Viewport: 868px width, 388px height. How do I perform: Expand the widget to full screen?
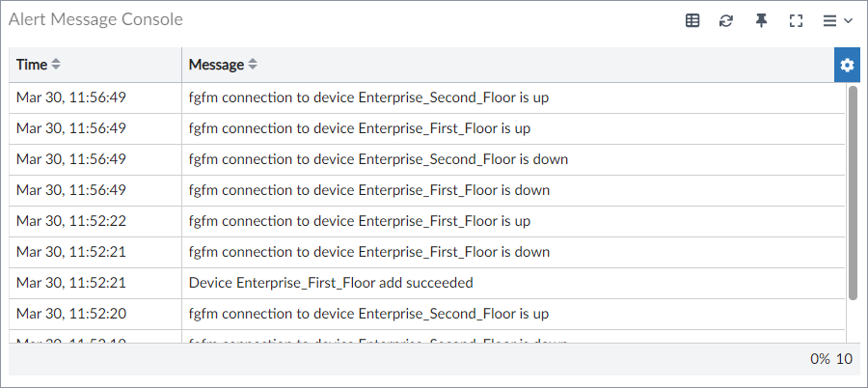click(796, 20)
